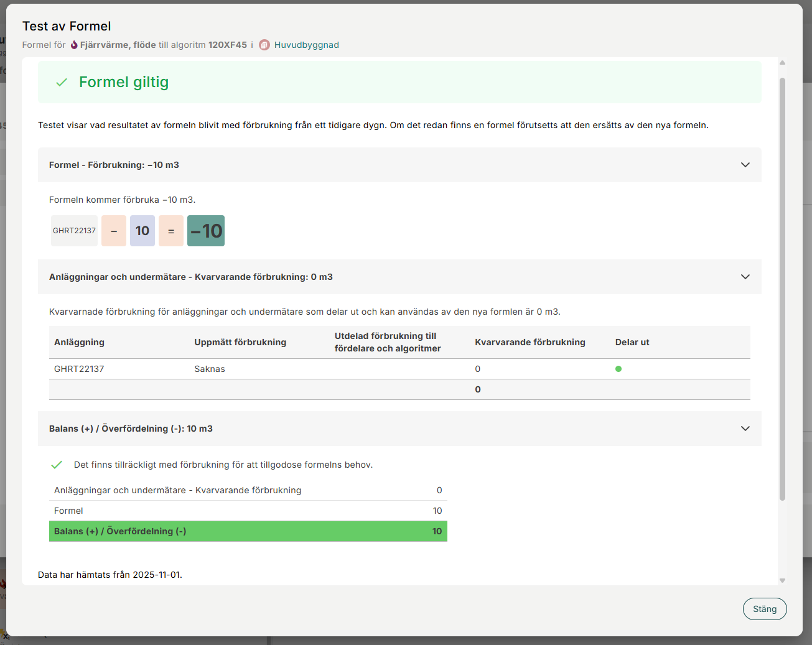Image resolution: width=812 pixels, height=645 pixels.
Task: Click the flame Fjärrvärme icon
Action: 74,45
